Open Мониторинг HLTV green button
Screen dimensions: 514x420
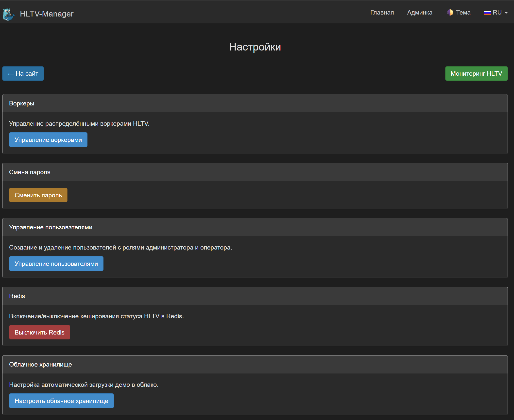[476, 73]
